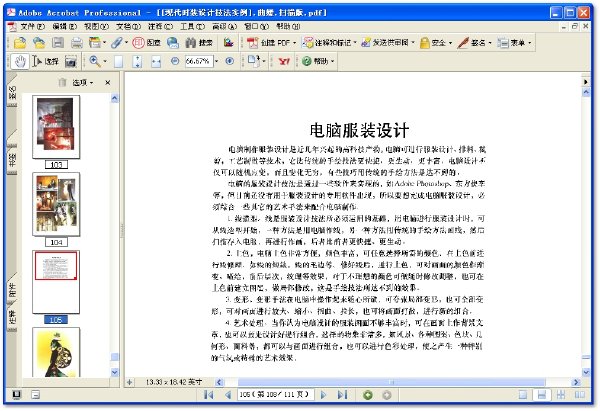Toggle Continuous Facing layout view
Image resolution: width=600 pixels, height=411 pixels.
(x=561, y=395)
